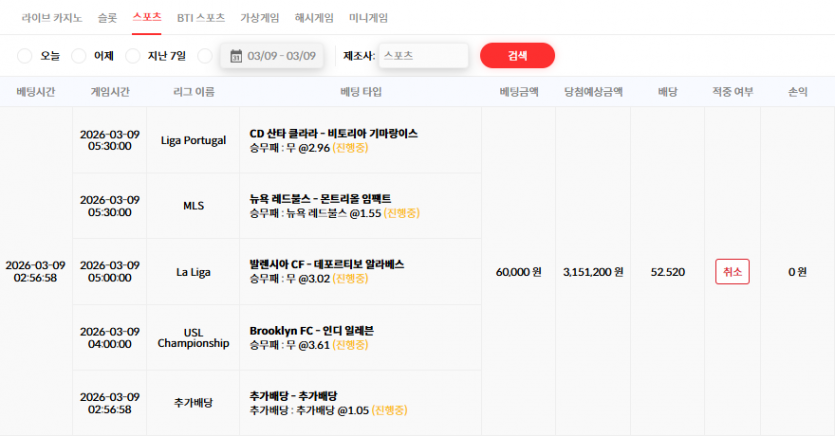Open the 03/09 - 03/09 date range picker

coord(272,56)
